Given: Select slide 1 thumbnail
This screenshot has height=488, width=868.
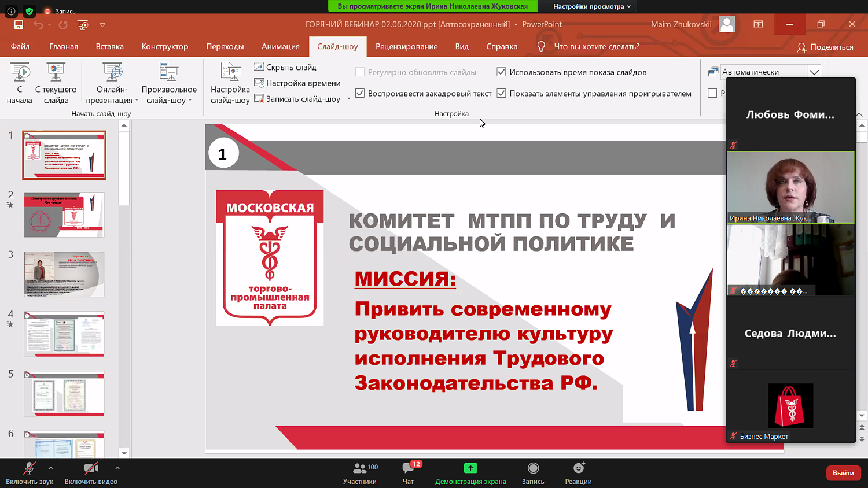Looking at the screenshot, I should (64, 155).
